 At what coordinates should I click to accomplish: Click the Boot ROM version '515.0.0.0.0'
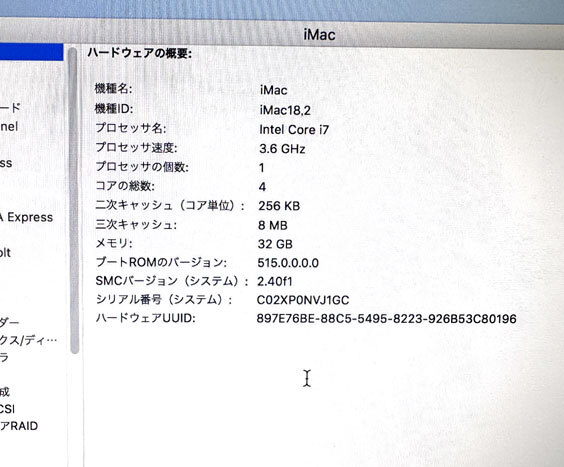click(x=288, y=263)
